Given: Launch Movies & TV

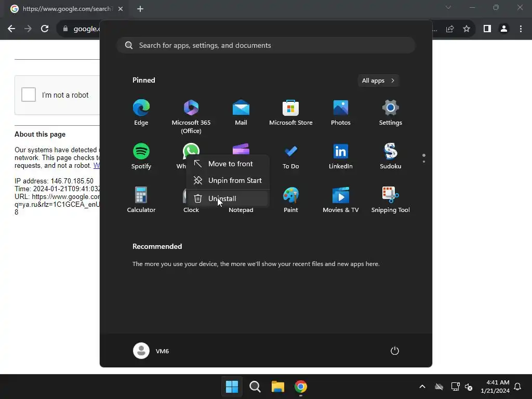Looking at the screenshot, I should pos(341,200).
